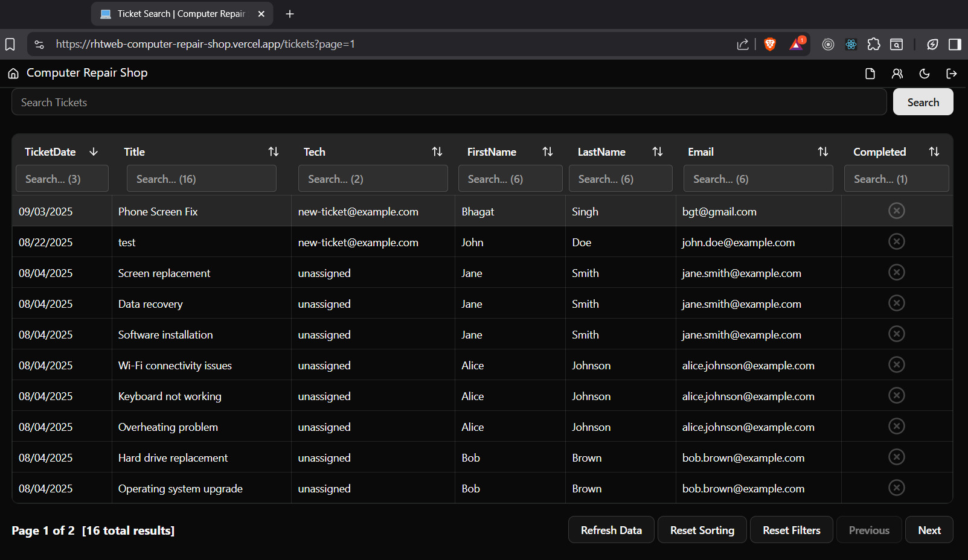This screenshot has height=560, width=968.
Task: Focus the TicketDate filter search box
Action: (62, 179)
